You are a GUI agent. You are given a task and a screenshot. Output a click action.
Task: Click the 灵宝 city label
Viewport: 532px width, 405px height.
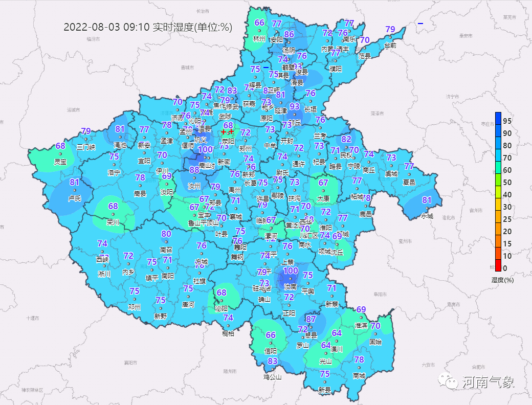(x=60, y=162)
